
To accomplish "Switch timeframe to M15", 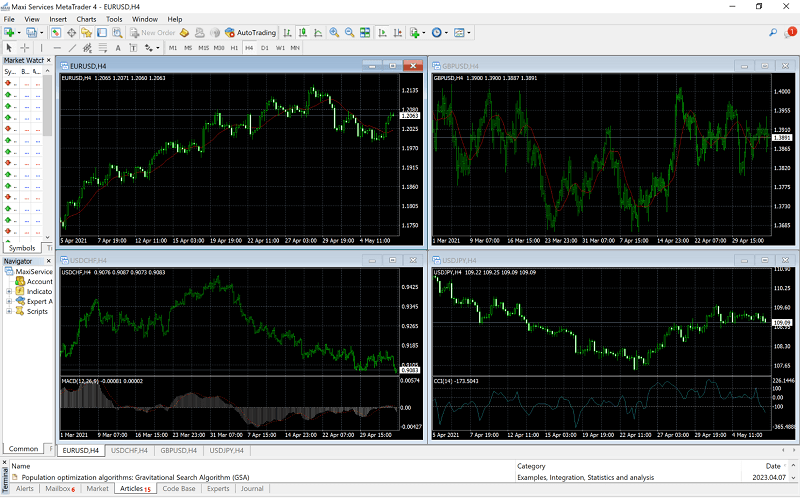I will 204,48.
